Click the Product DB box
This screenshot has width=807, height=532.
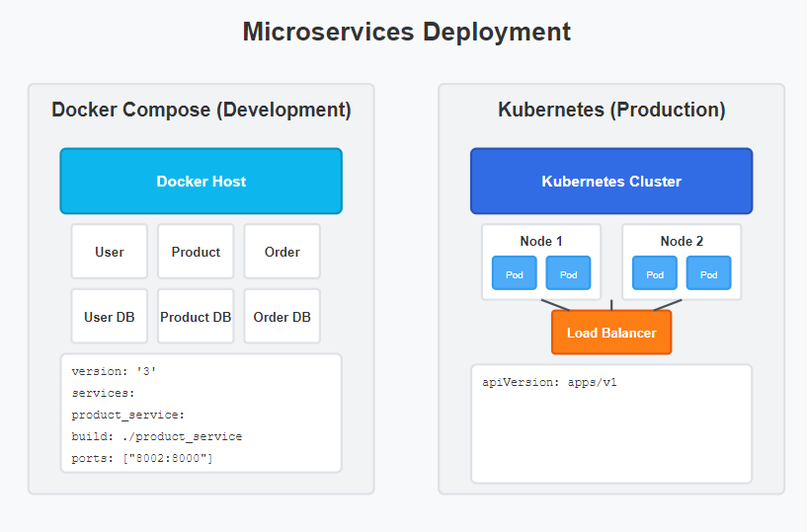[196, 317]
